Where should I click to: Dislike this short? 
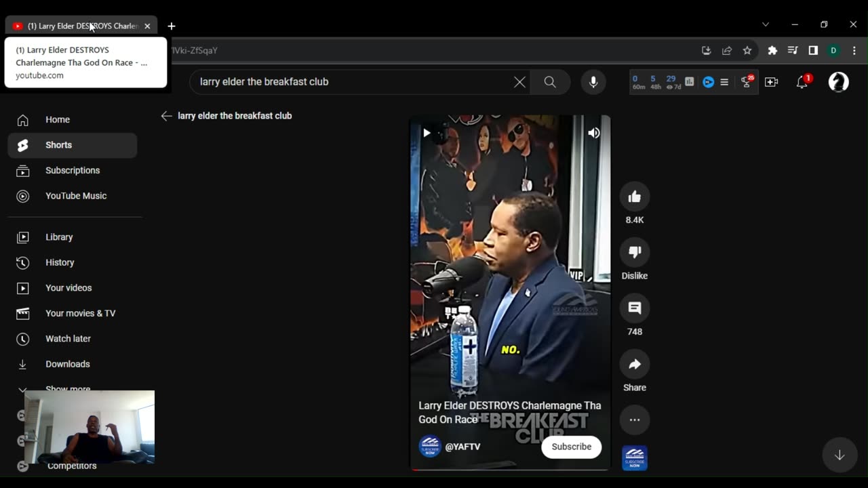[x=635, y=252]
